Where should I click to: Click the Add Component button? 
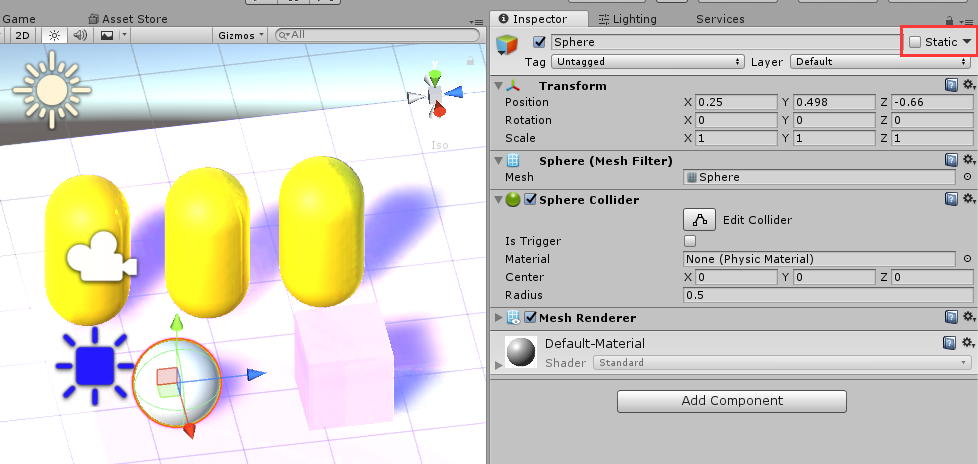point(732,401)
